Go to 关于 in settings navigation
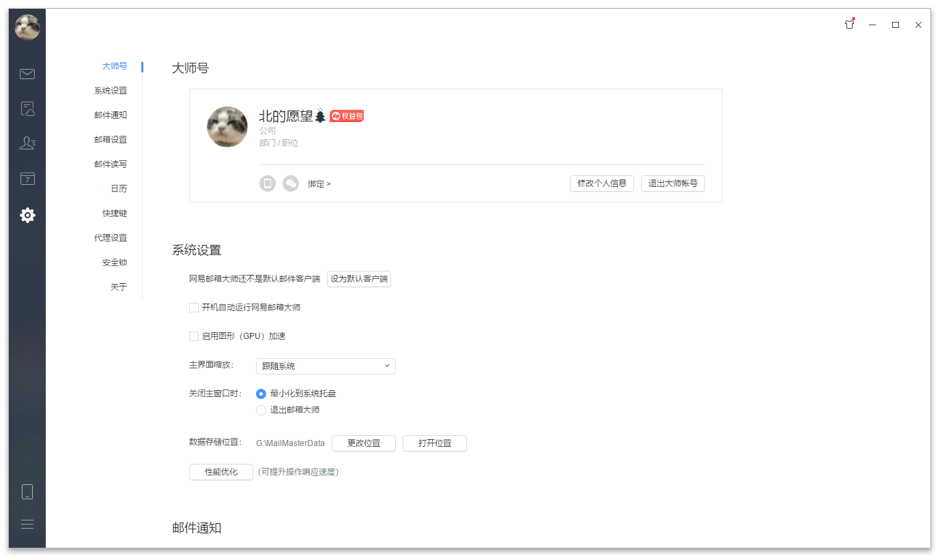 pos(119,287)
